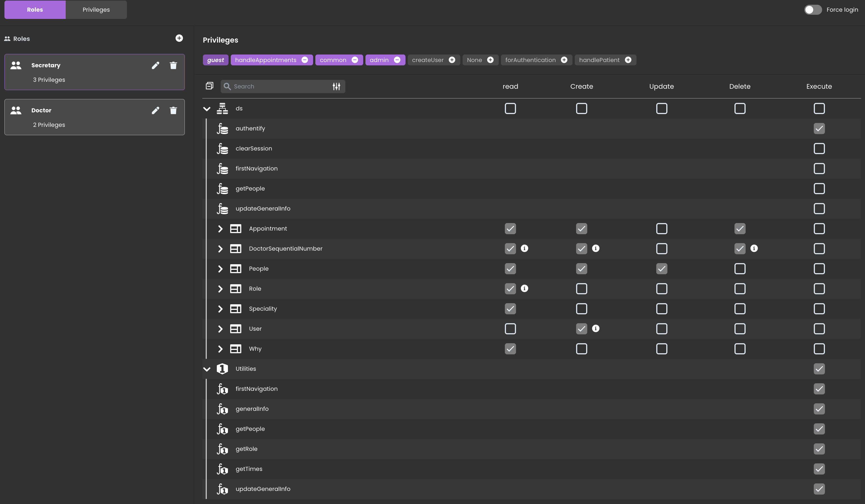Click info icon next to Role read

coord(525,288)
